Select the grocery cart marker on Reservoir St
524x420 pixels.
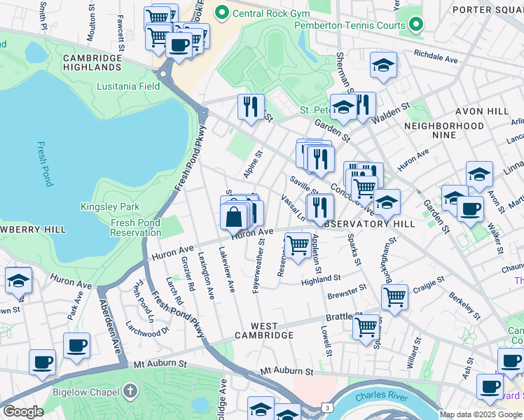(298, 246)
